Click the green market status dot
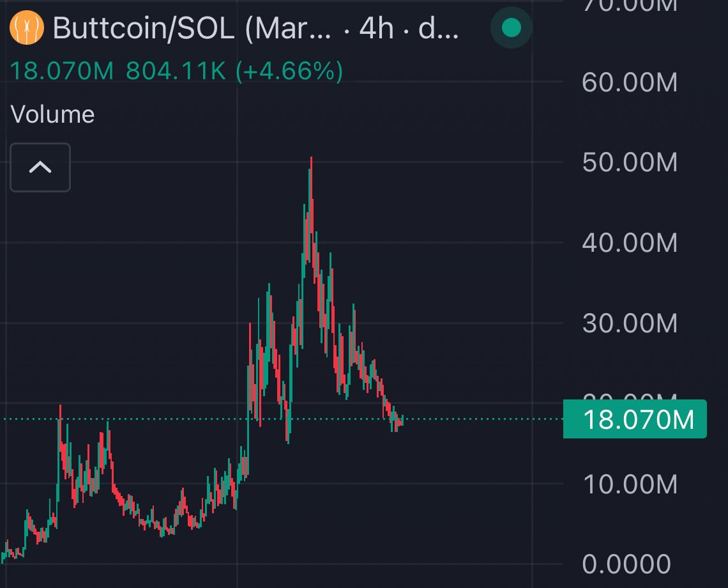This screenshot has height=588, width=728. coord(511,27)
